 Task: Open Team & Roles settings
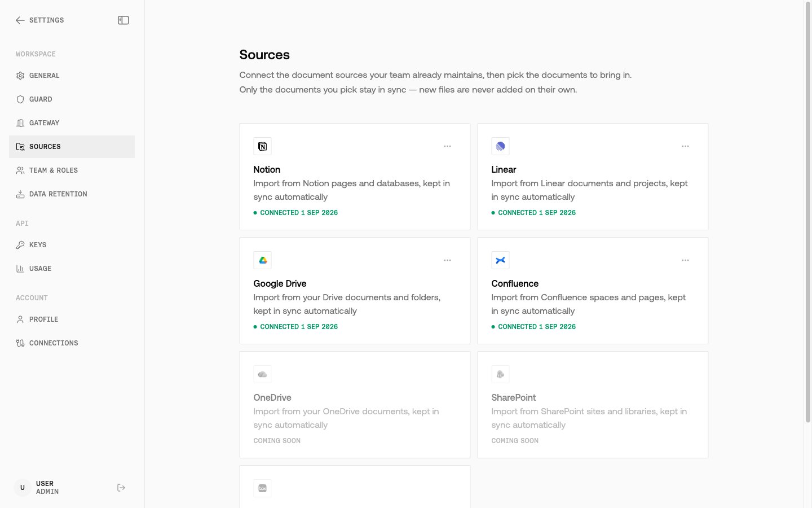[x=72, y=170]
